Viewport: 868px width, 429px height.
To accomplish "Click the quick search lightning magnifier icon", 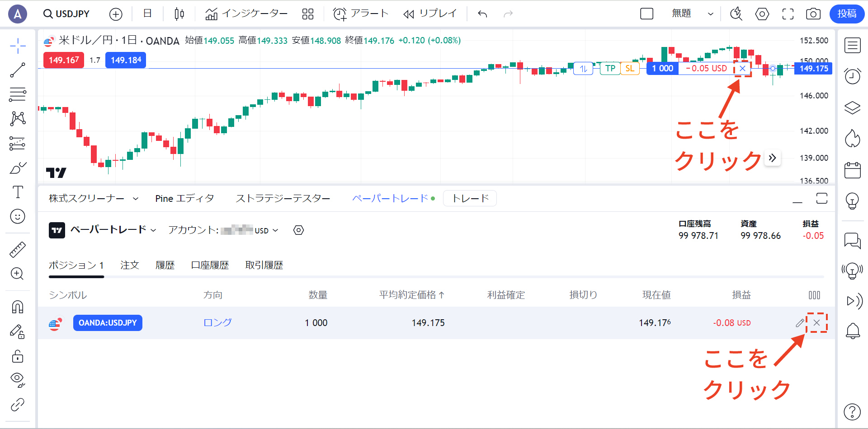I will [736, 14].
